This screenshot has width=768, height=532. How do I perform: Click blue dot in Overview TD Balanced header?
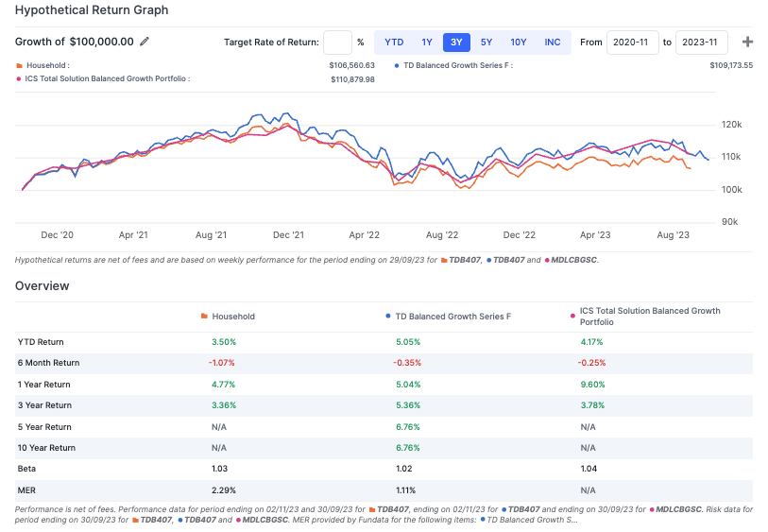[388, 317]
